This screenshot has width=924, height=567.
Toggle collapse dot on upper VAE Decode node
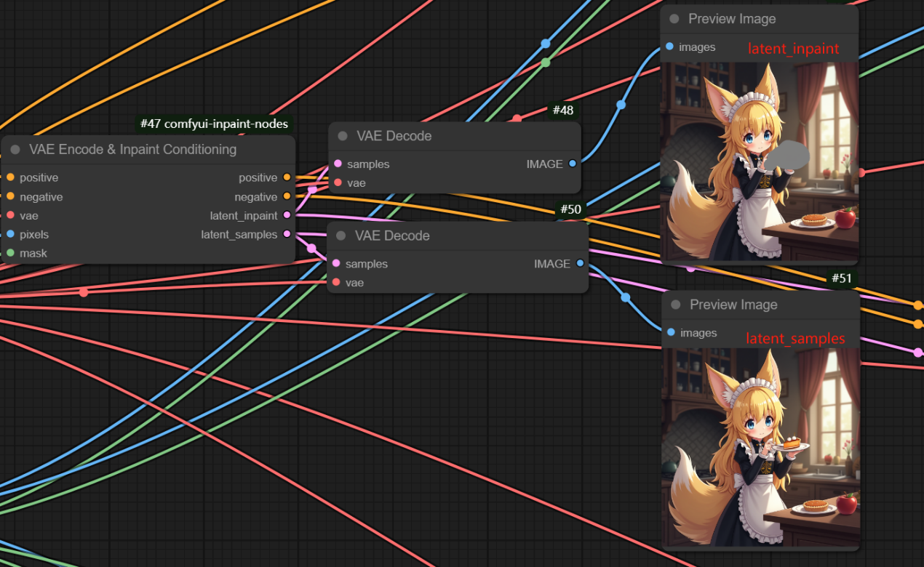tap(342, 137)
